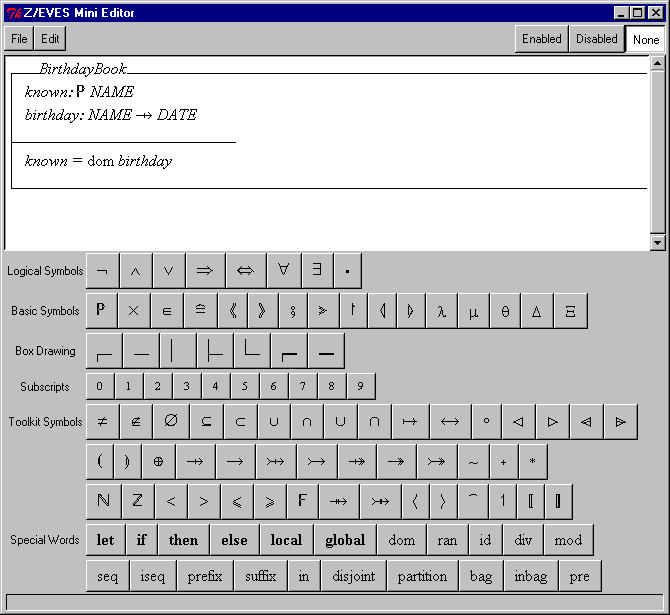Insert the natural numbers ℕ symbol

point(103,501)
